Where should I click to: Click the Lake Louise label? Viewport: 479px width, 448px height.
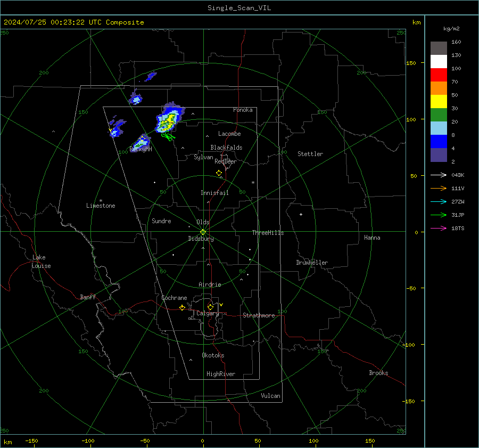41,262
